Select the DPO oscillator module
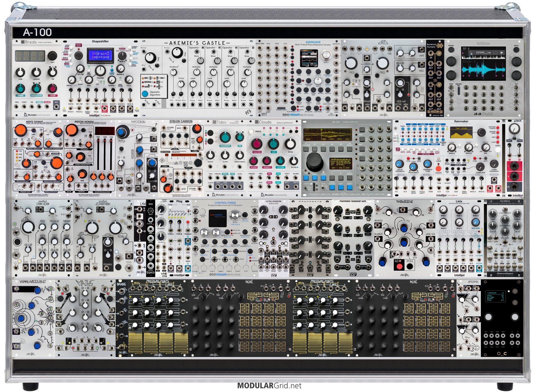Screen dimensions: 539x392 (x=383, y=78)
